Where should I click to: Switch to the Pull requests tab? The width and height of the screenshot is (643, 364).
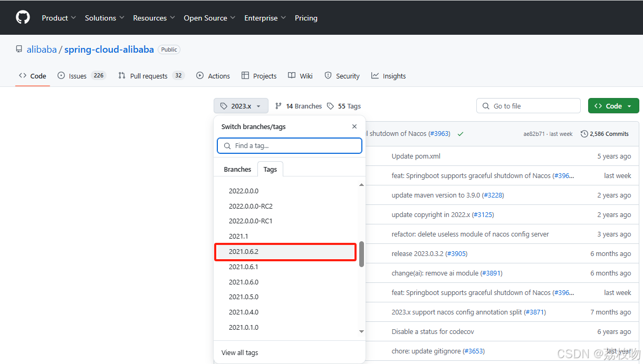[151, 76]
